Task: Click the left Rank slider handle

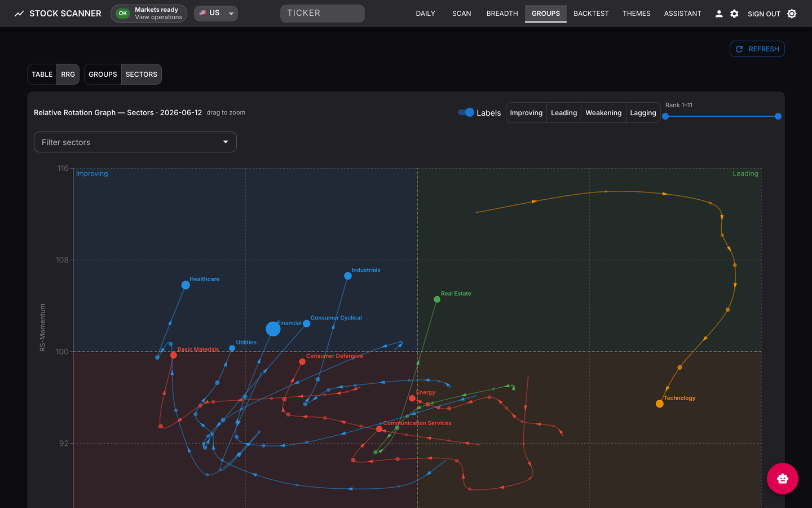Action: tap(665, 116)
